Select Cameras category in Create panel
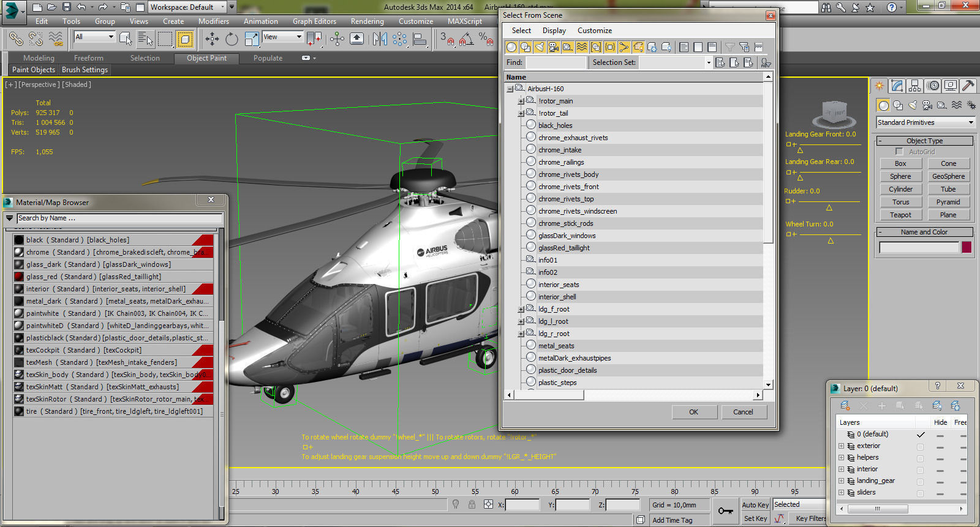 tap(927, 105)
